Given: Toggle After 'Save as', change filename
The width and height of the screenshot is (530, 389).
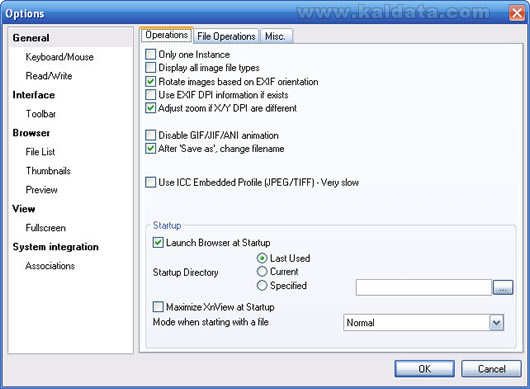Looking at the screenshot, I should tap(150, 149).
